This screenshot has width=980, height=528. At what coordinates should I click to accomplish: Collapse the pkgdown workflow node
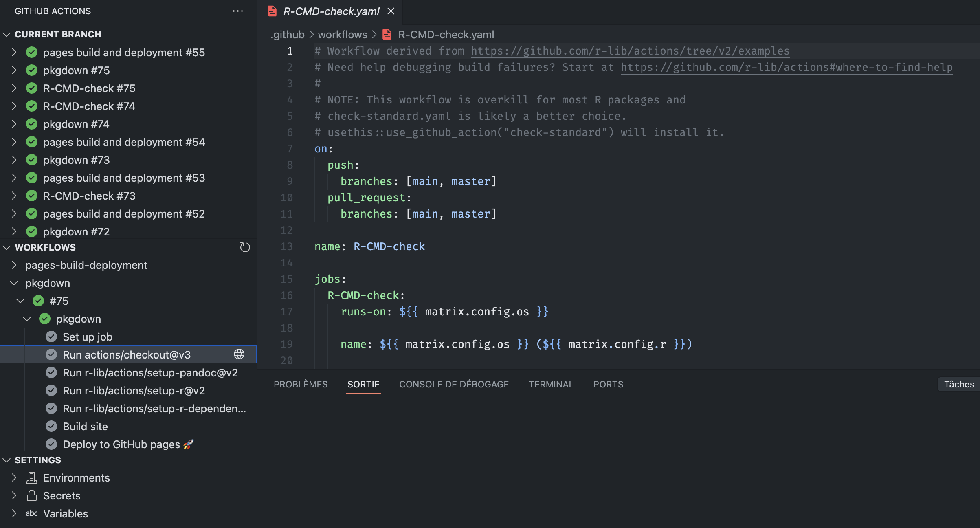pos(14,283)
